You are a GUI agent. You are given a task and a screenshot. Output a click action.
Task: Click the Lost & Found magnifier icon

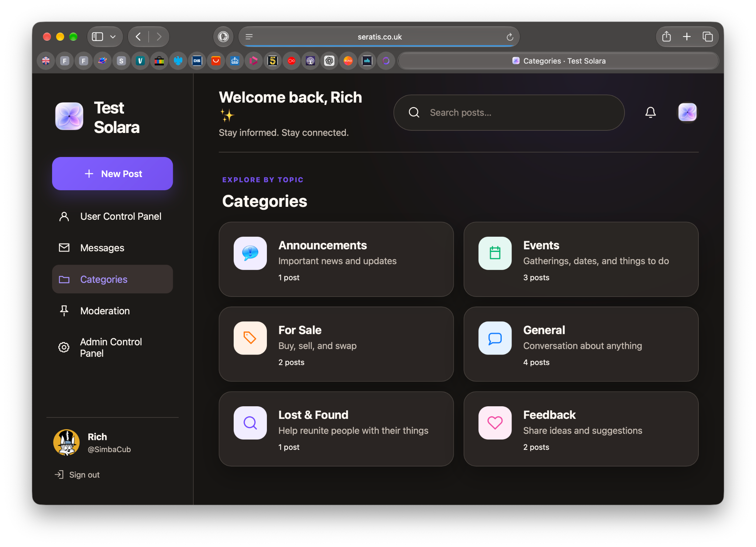(x=250, y=423)
